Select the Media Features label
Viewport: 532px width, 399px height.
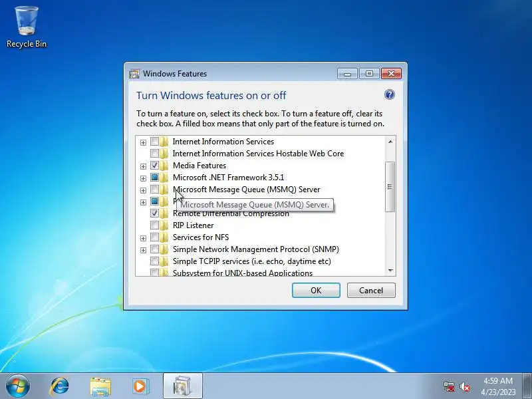tap(199, 166)
